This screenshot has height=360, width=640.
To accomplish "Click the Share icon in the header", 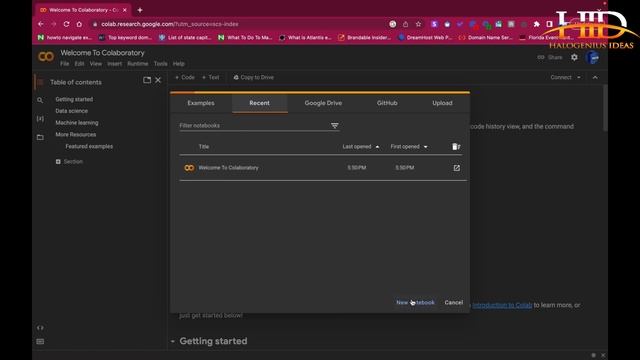I will pyautogui.click(x=550, y=57).
